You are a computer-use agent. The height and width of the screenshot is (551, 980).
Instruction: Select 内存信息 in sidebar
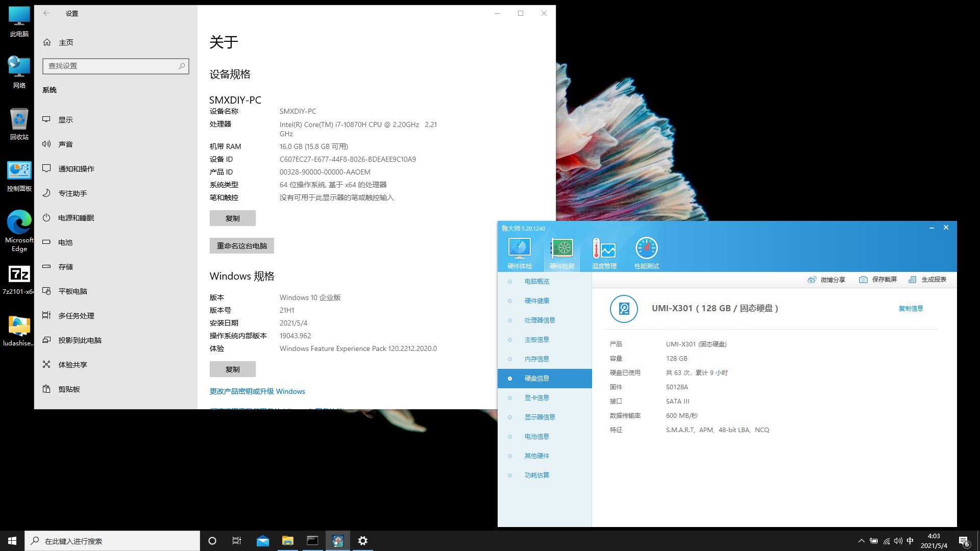pyautogui.click(x=545, y=359)
